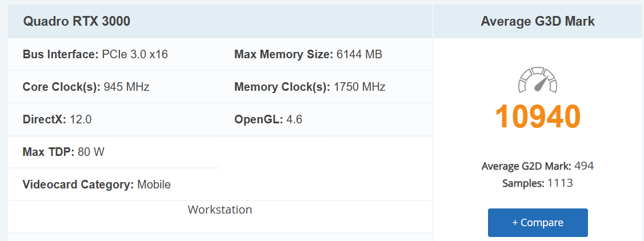Click the DirectX 12.0 entry
This screenshot has height=241, width=644.
57,119
